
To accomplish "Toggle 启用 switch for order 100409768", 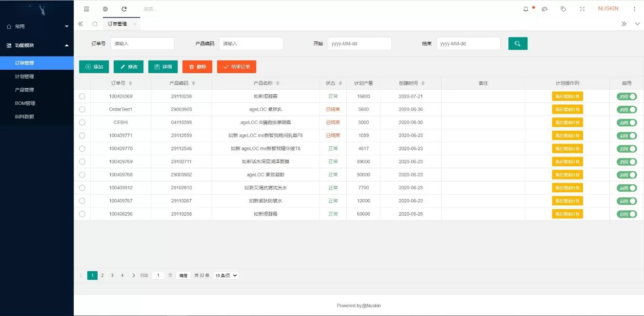I will pyautogui.click(x=626, y=175).
